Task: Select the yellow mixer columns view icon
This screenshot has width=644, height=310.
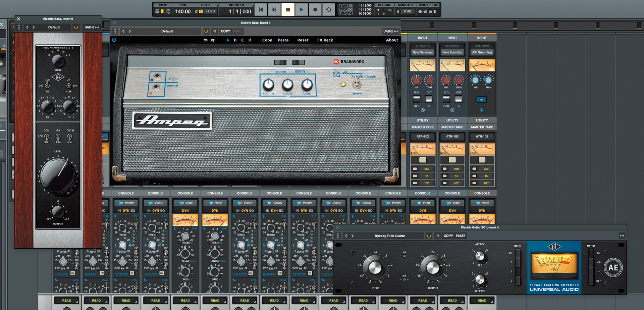Action: (163, 11)
